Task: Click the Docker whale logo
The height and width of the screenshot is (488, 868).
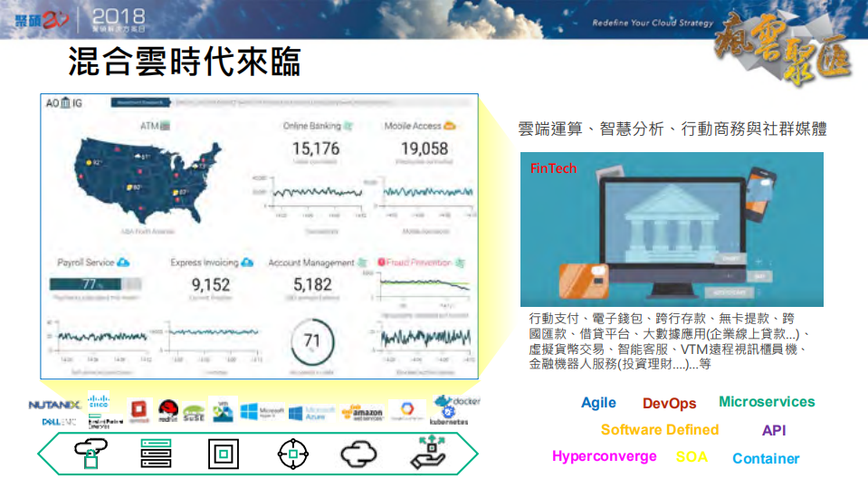Action: [x=457, y=400]
